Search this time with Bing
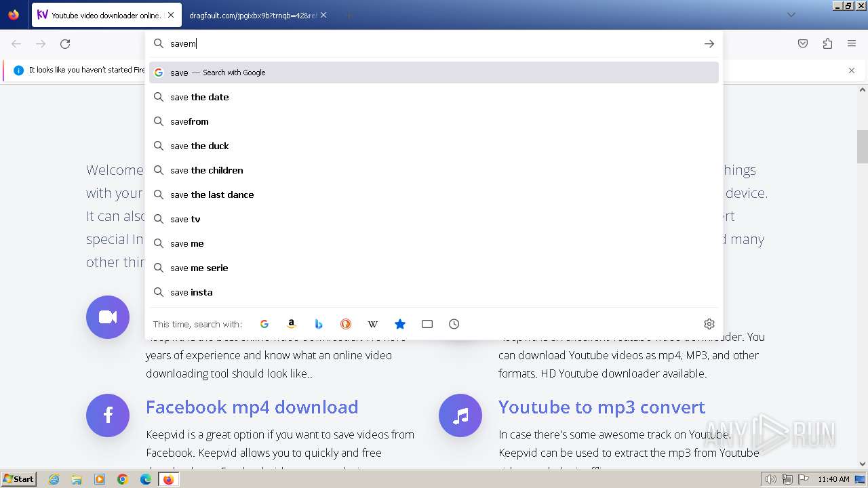868x488 pixels. (319, 324)
